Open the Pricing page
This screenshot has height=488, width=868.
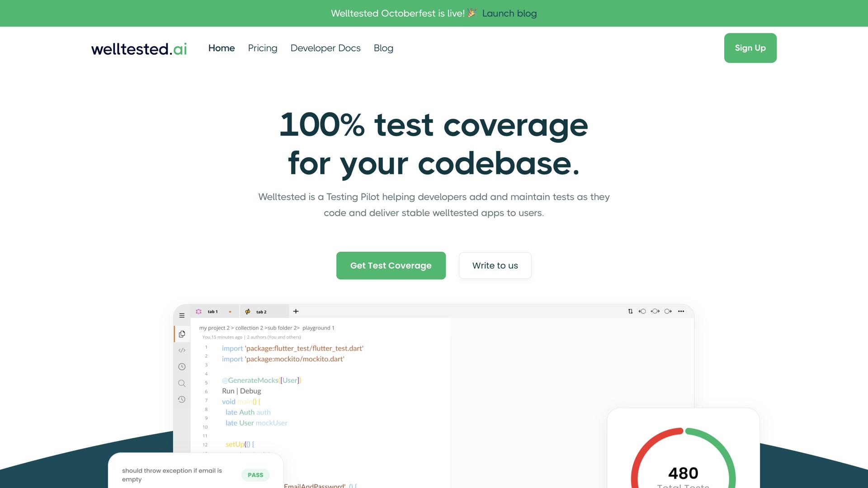262,48
